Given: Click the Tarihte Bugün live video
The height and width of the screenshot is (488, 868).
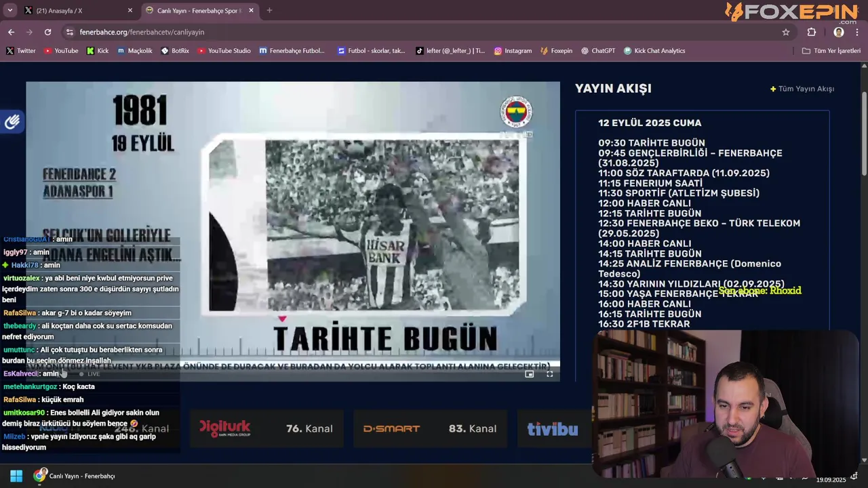Looking at the screenshot, I should click(x=293, y=231).
